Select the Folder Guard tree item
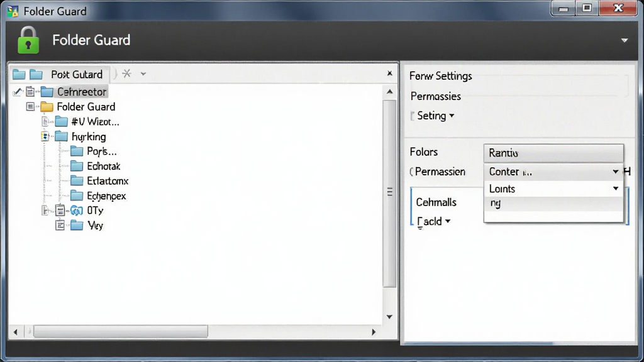 point(86,107)
